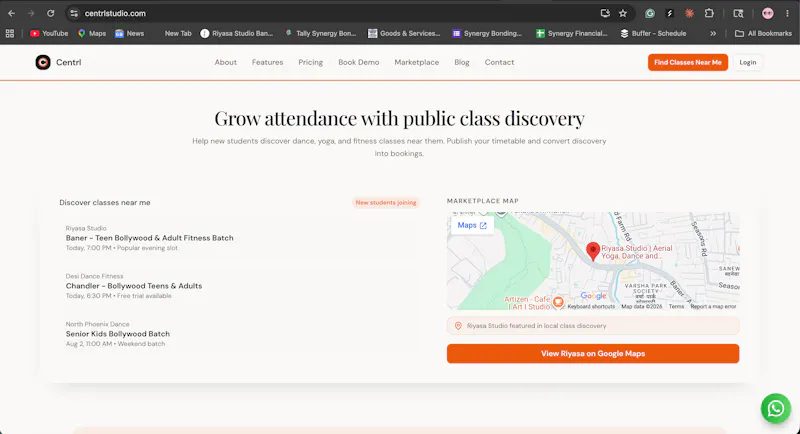Screen dimensions: 800x434
Task: Click the New students joining badge
Action: point(386,202)
